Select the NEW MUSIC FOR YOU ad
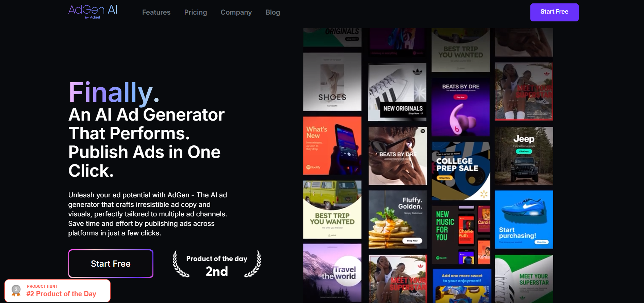The width and height of the screenshot is (644, 303). (461, 235)
